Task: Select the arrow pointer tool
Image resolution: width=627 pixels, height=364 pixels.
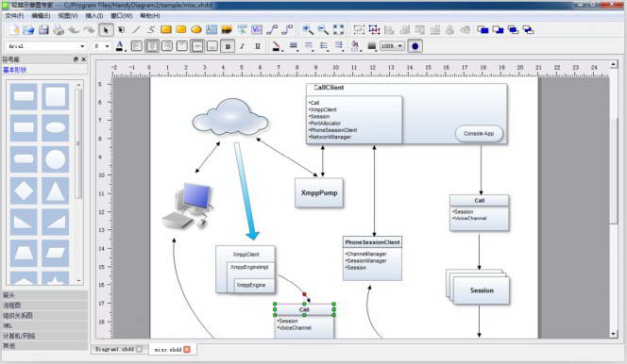Action: point(106,30)
